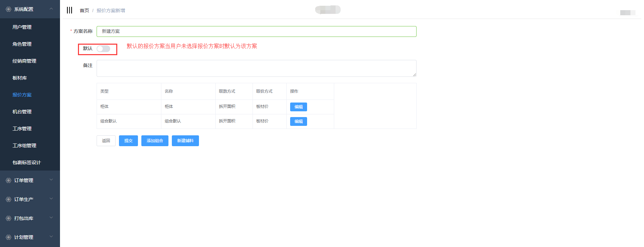
Task: Open 用户管理 in the sidebar
Action: [22, 27]
